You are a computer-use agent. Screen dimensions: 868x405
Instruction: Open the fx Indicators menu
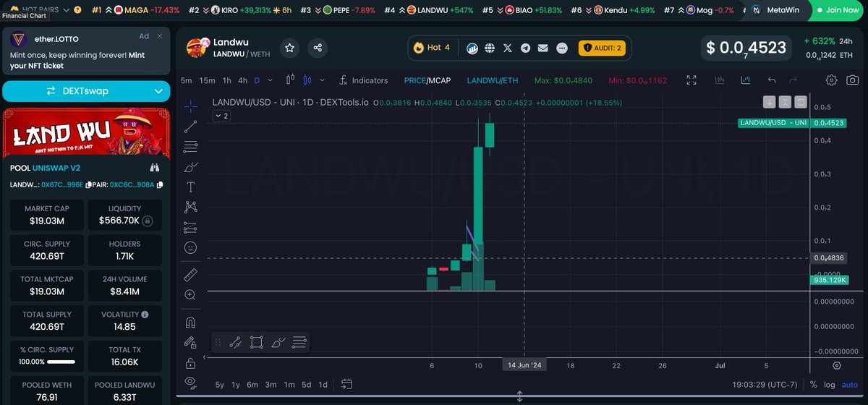[x=363, y=80]
